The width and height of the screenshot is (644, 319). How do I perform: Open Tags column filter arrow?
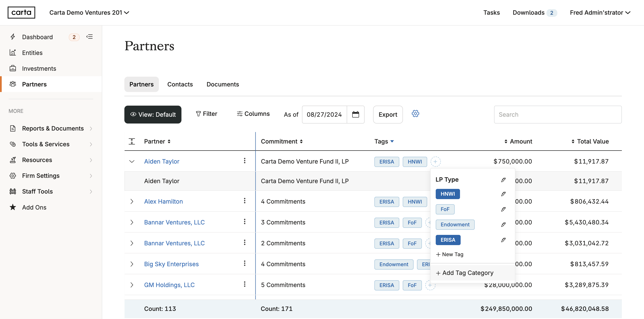pos(392,141)
